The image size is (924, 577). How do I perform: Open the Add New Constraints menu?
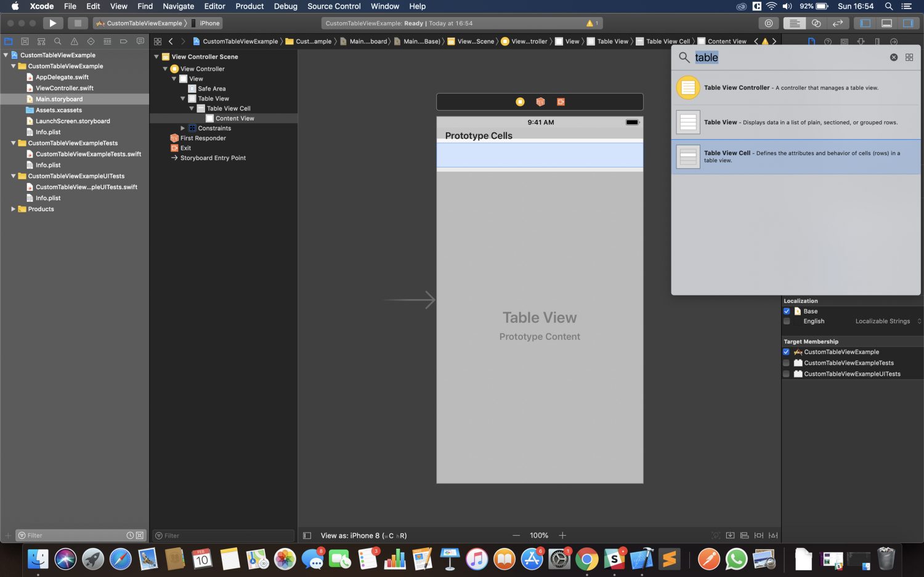tap(759, 536)
